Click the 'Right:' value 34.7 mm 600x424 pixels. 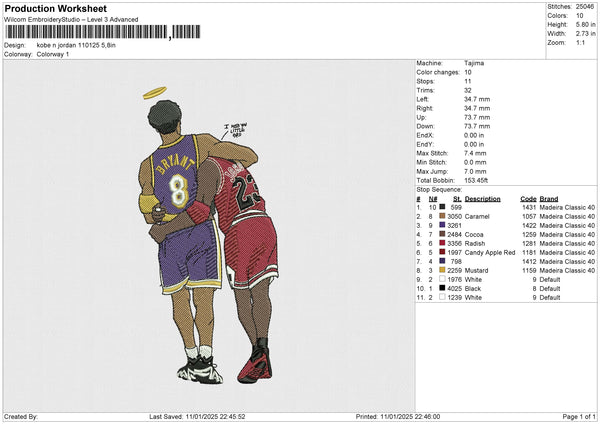[x=477, y=108]
